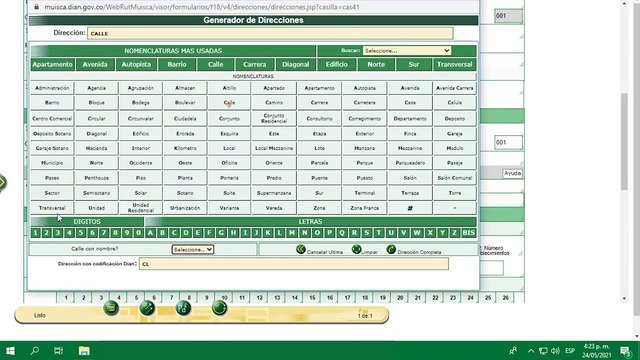Select the Vereda nomenclatura button
This screenshot has width=640, height=360.
click(x=274, y=208)
